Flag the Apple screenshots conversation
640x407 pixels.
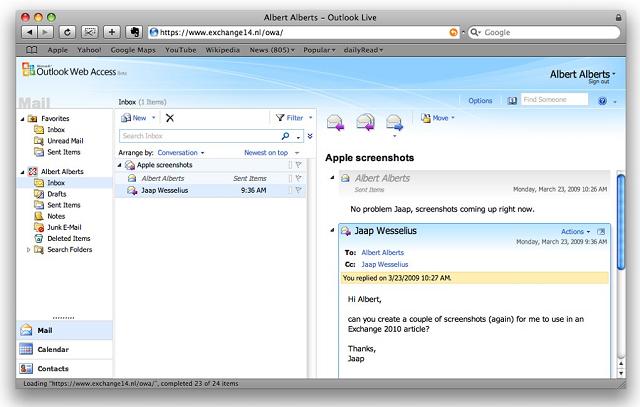tap(299, 165)
